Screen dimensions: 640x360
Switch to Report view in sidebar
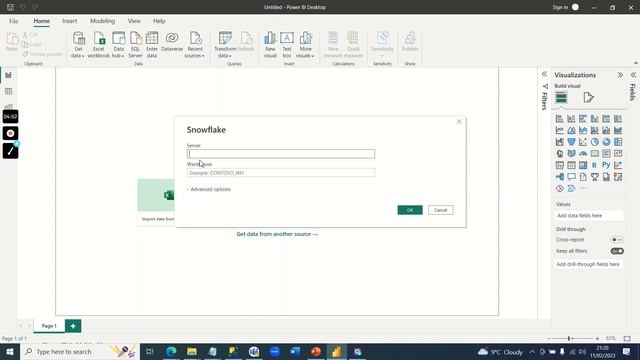point(9,75)
